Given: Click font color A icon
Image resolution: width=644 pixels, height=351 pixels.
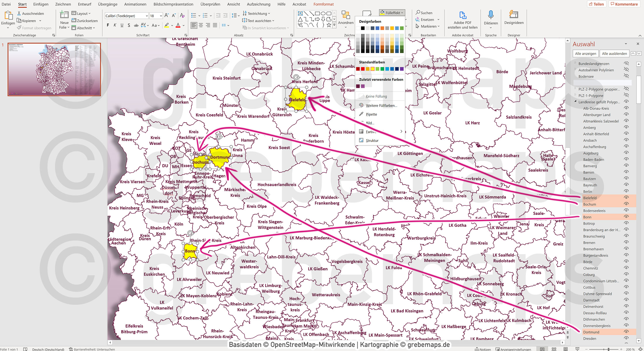Looking at the screenshot, I should 178,25.
